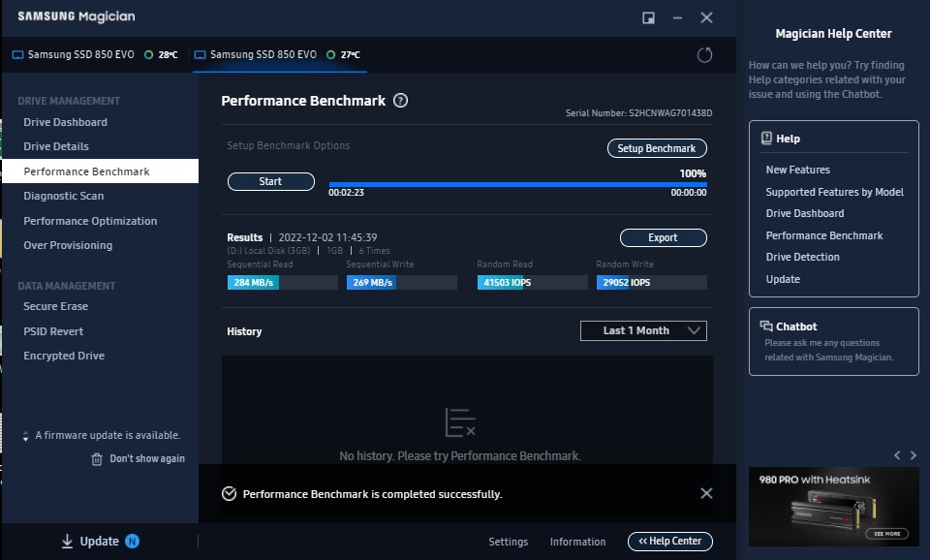Open Drive Dashboard in the sidebar
930x560 pixels.
[65, 122]
